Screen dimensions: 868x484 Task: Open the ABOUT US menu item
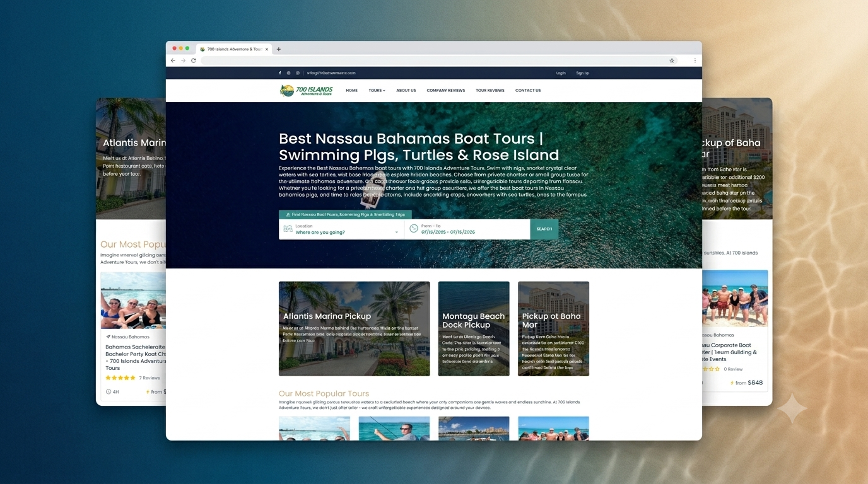[x=406, y=91]
